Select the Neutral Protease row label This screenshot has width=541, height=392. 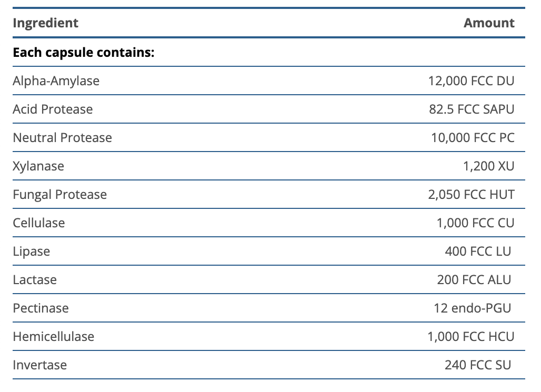(62, 138)
